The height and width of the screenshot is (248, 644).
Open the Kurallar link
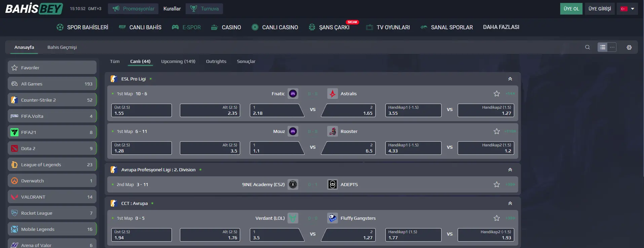172,9
